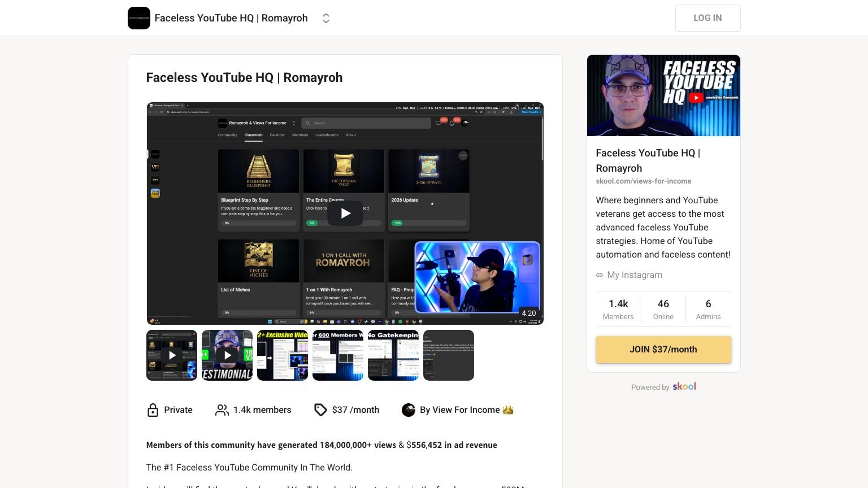Click the 6 Admins stat
The height and width of the screenshot is (488, 868).
tap(708, 309)
